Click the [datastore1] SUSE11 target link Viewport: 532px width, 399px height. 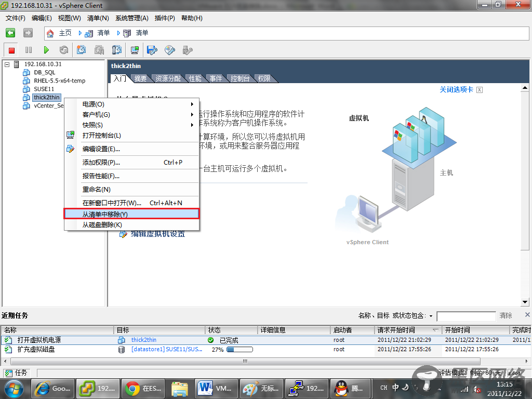(x=167, y=349)
